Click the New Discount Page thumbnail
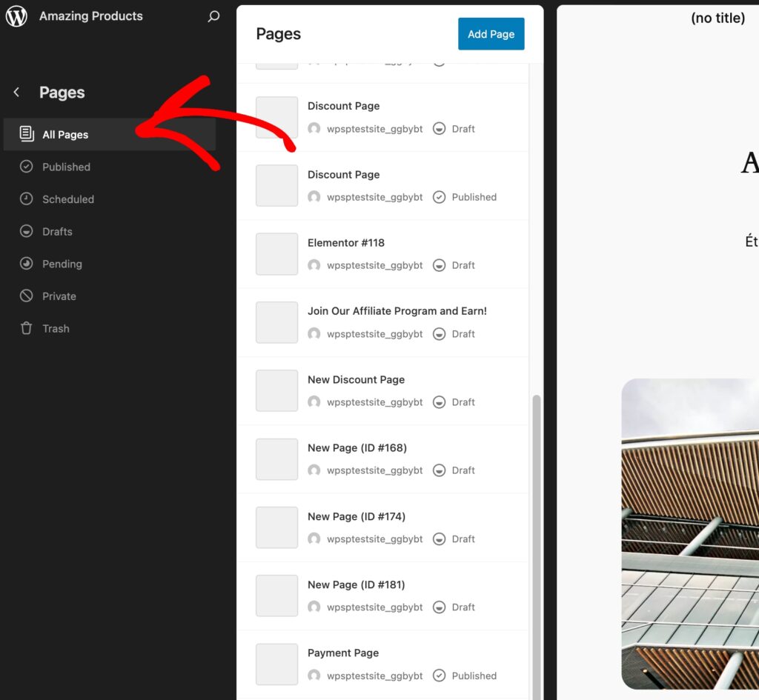The height and width of the screenshot is (700, 759). click(x=276, y=390)
